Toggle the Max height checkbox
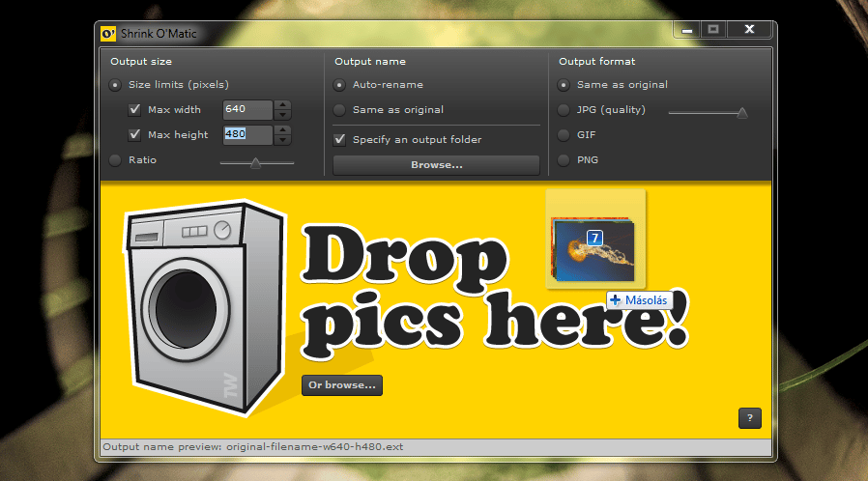 click(134, 134)
